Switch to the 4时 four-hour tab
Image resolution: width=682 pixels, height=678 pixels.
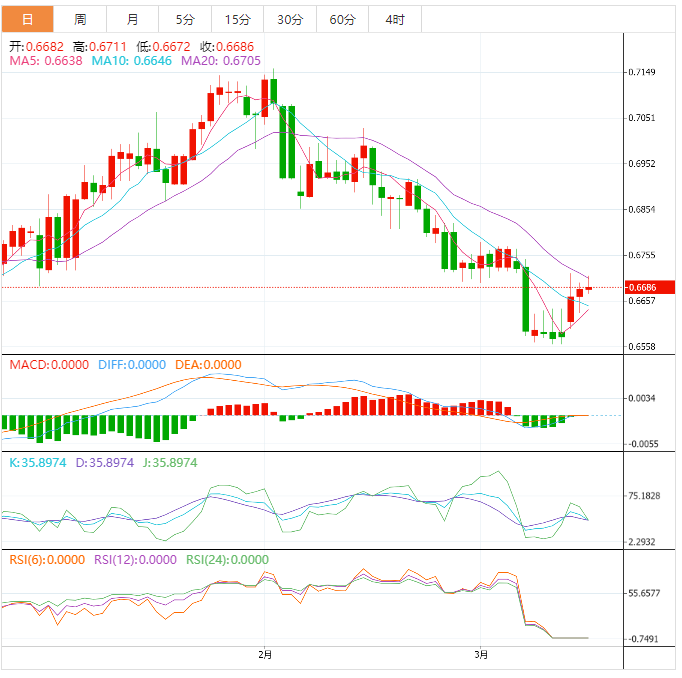pyautogui.click(x=395, y=19)
